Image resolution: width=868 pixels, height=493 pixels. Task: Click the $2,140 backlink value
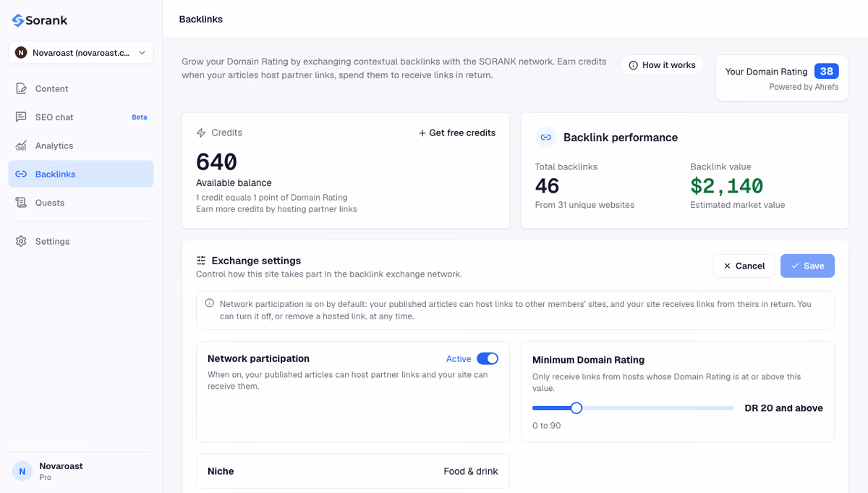coord(726,186)
